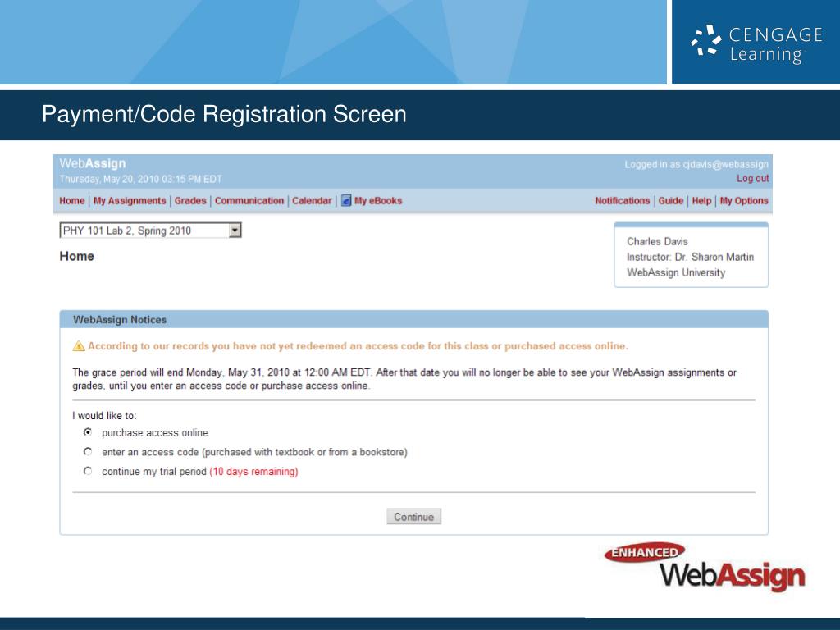Click 'Instructor: Dr. Sharon Martin' text

[690, 257]
